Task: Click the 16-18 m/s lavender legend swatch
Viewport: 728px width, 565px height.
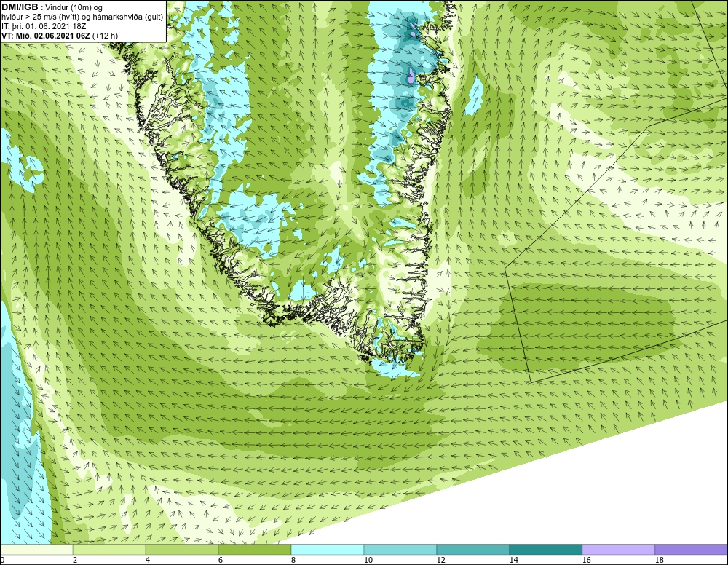Action: (x=618, y=550)
